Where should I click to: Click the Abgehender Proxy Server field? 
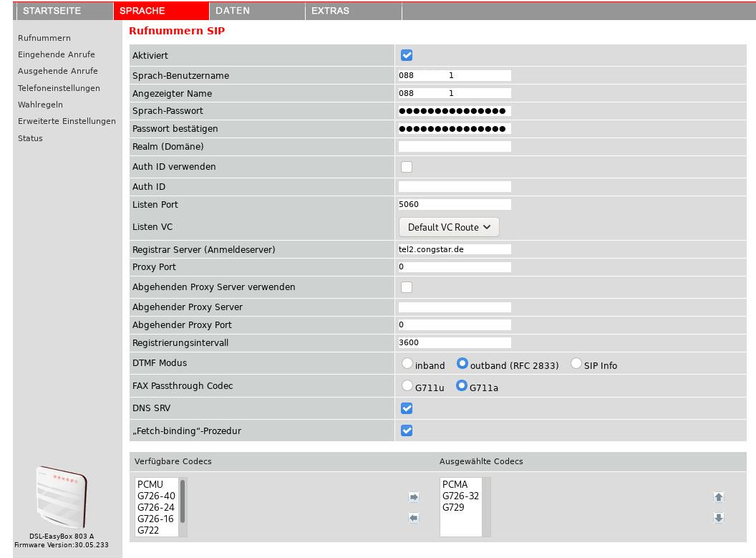[455, 307]
